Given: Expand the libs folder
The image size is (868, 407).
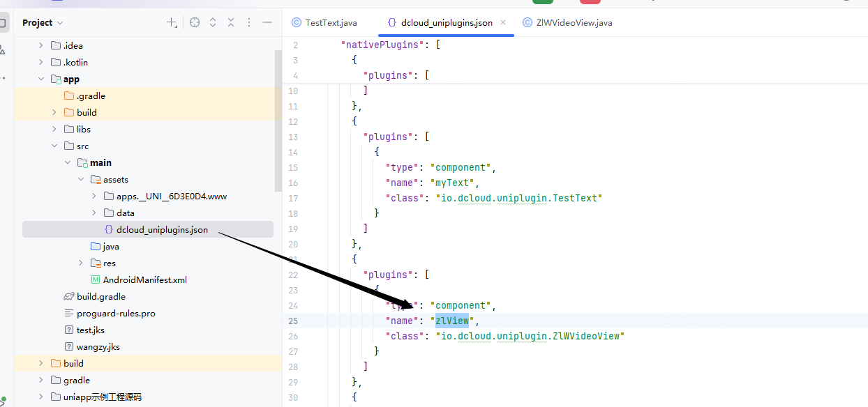Looking at the screenshot, I should click(54, 130).
